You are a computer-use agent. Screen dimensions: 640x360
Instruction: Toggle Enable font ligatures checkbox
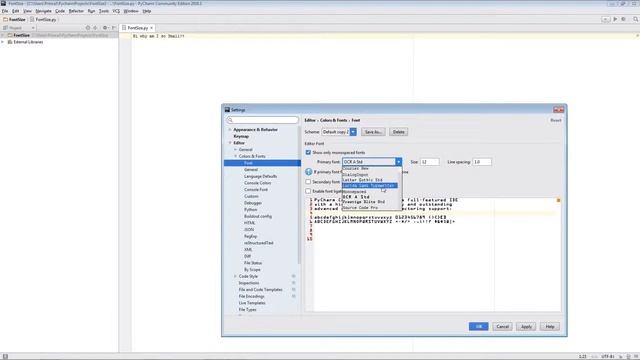pyautogui.click(x=308, y=191)
